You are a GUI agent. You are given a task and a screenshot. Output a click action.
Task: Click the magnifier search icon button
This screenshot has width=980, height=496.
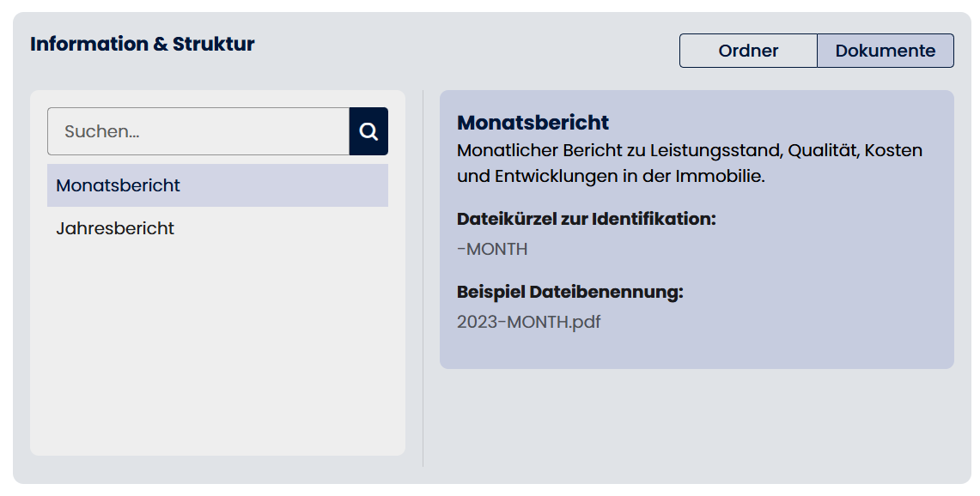[368, 131]
